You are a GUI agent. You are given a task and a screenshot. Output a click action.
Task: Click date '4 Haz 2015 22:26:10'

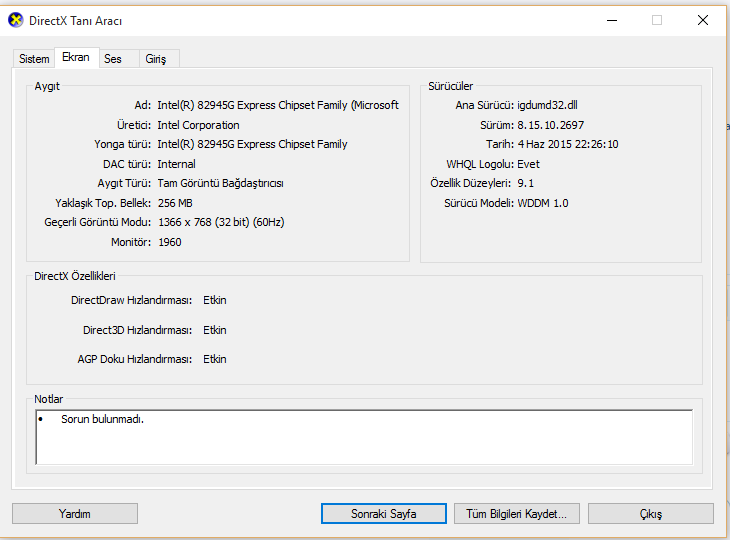point(568,144)
